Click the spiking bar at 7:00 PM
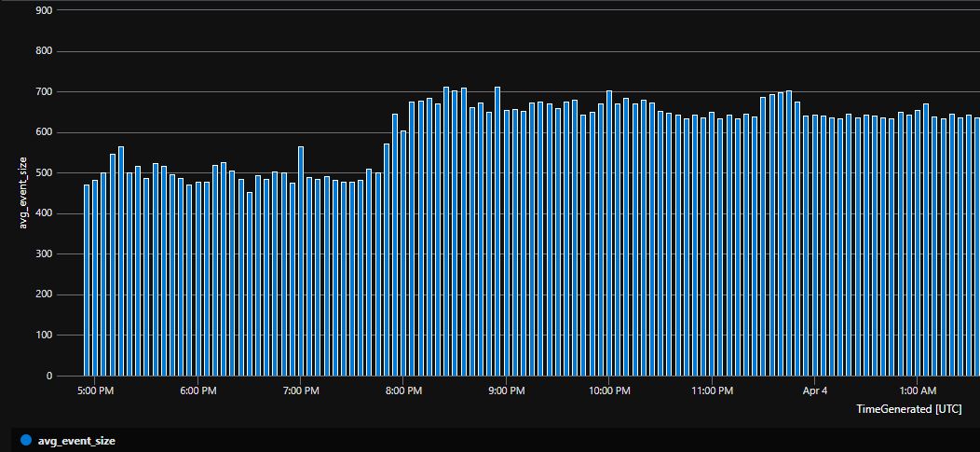Viewport: 980px width, 452px height. (x=301, y=261)
